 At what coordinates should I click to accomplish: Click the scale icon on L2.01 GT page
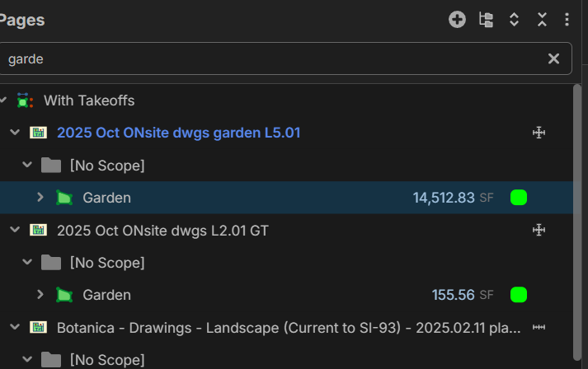[539, 231]
